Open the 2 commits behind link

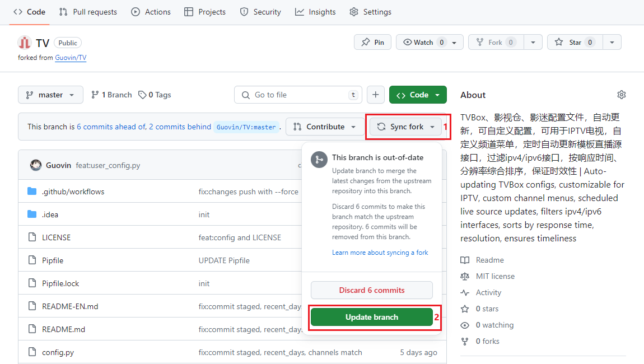pyautogui.click(x=180, y=127)
